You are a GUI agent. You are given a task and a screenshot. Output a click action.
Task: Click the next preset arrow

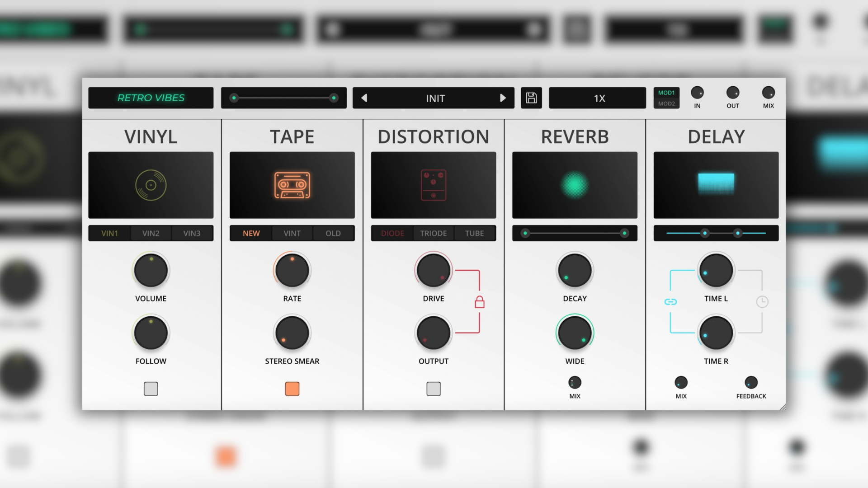point(503,98)
